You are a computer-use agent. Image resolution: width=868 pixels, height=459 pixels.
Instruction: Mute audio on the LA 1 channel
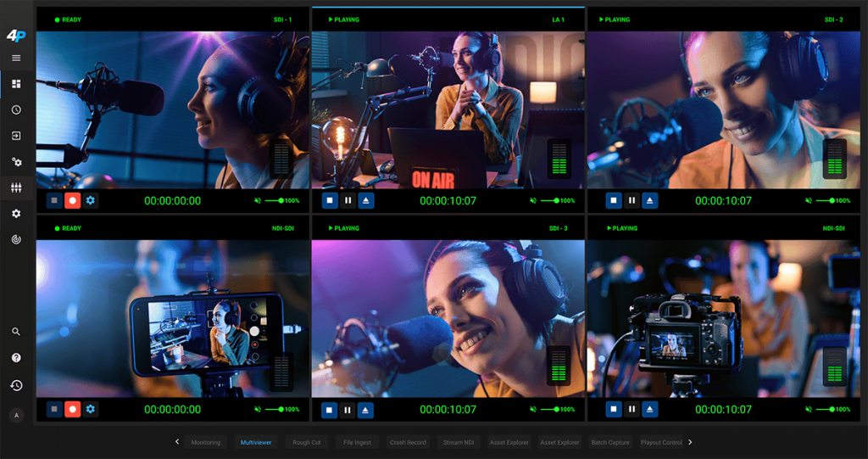[x=533, y=201]
